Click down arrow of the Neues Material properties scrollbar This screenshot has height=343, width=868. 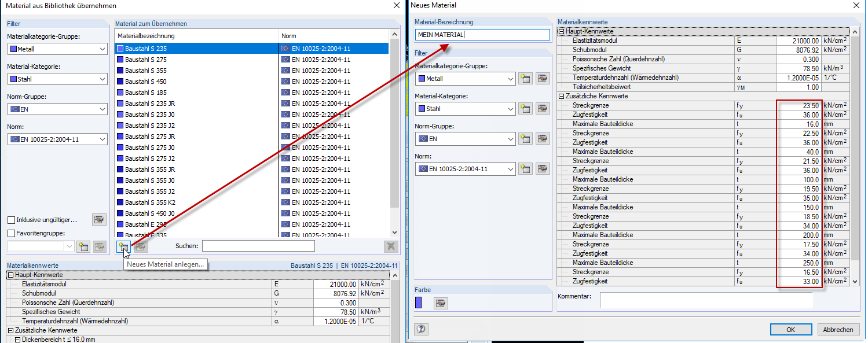(856, 281)
